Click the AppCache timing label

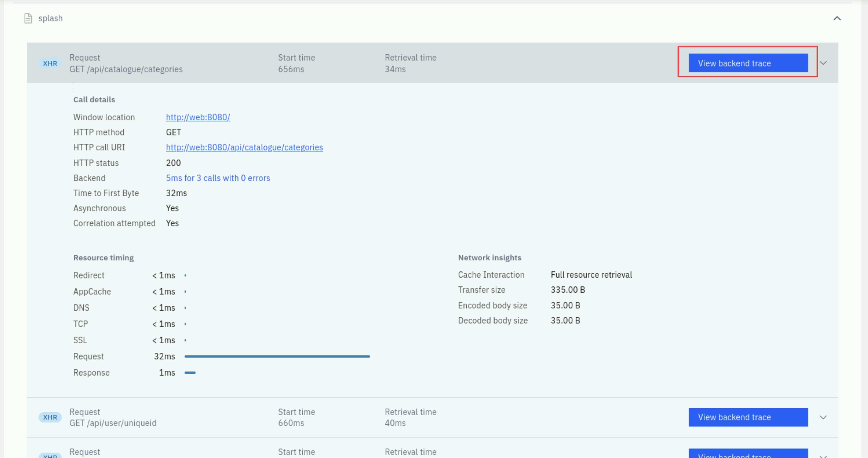(x=92, y=292)
